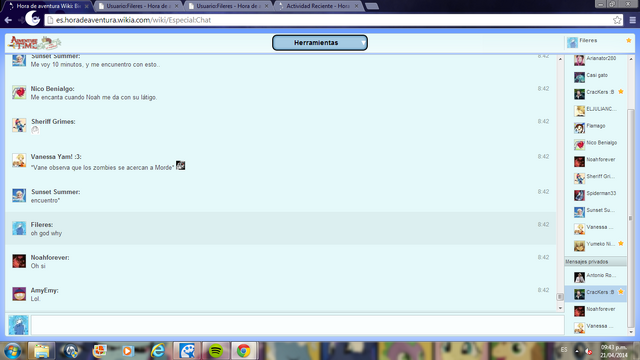Image resolution: width=640 pixels, height=360 pixels.
Task: Open Spotify from taskbar
Action: (x=216, y=351)
